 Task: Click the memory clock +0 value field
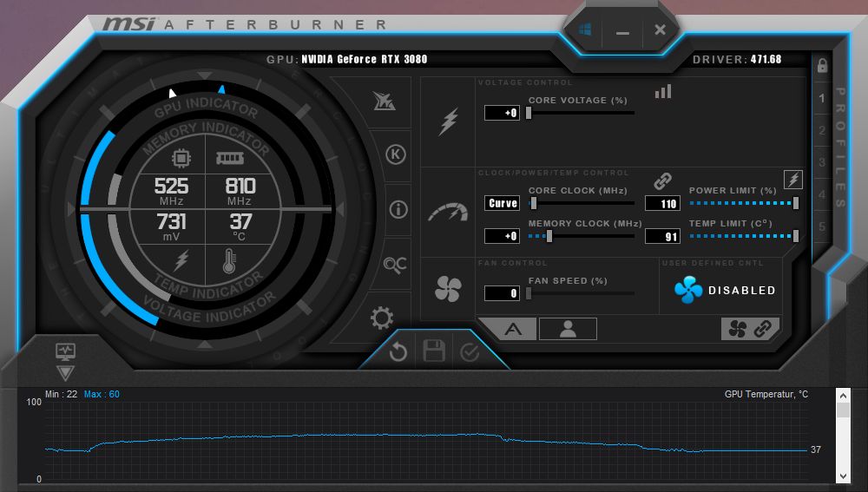502,236
